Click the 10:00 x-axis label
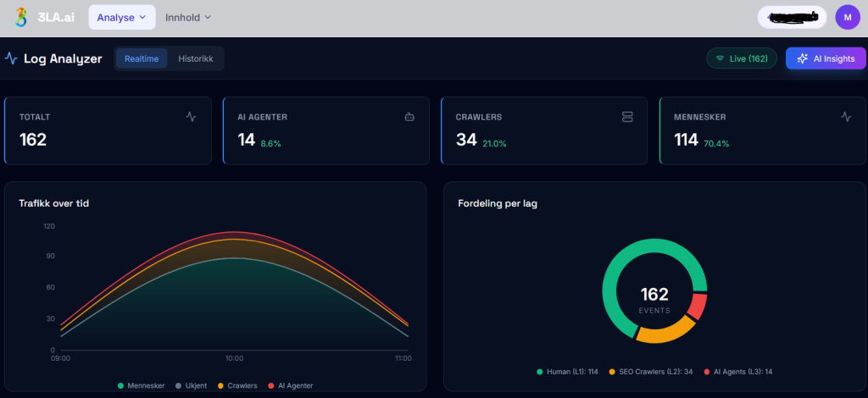Image resolution: width=868 pixels, height=398 pixels. [234, 358]
